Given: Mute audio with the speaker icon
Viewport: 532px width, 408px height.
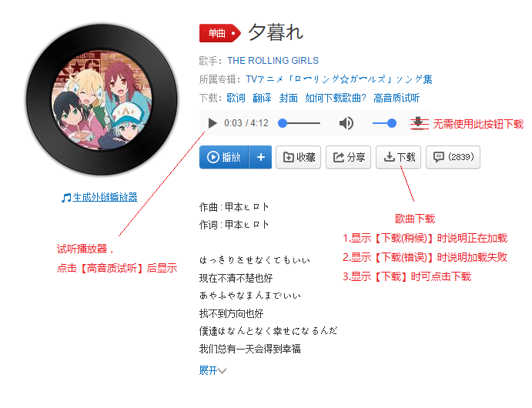Looking at the screenshot, I should coord(346,123).
